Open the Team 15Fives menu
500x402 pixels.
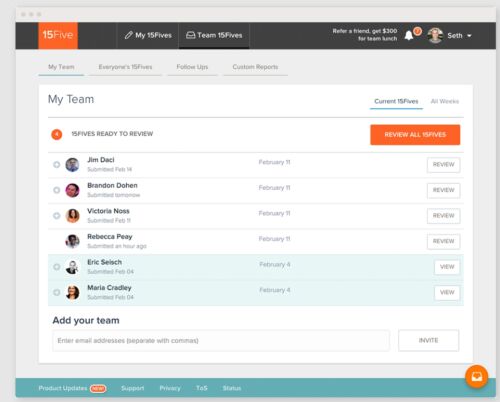point(214,35)
